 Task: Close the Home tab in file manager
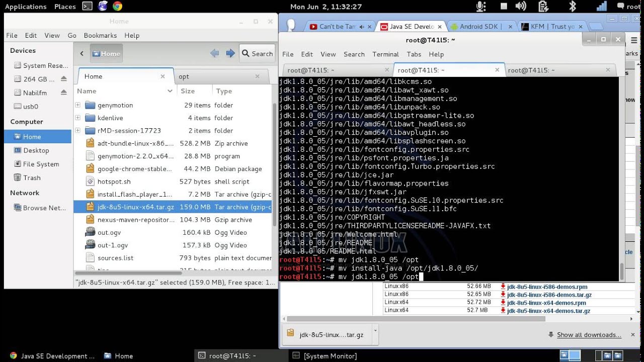click(163, 76)
